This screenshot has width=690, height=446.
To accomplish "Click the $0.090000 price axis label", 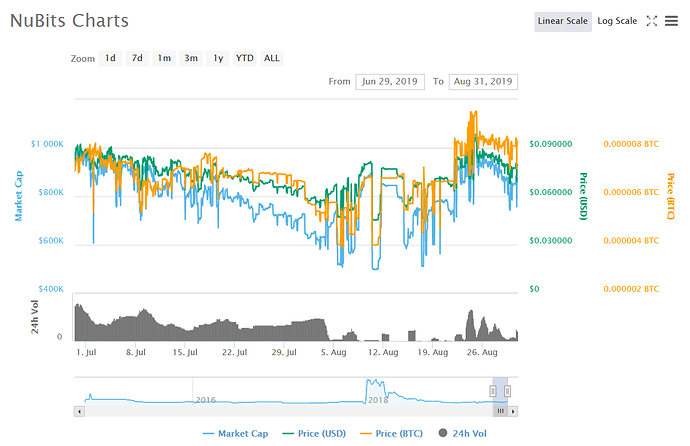I will (551, 144).
